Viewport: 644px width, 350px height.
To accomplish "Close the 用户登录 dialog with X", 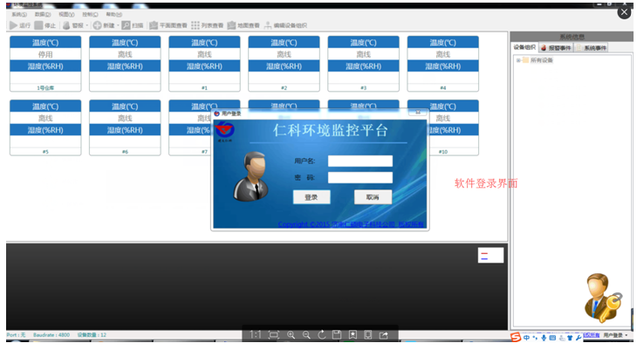I will [418, 112].
